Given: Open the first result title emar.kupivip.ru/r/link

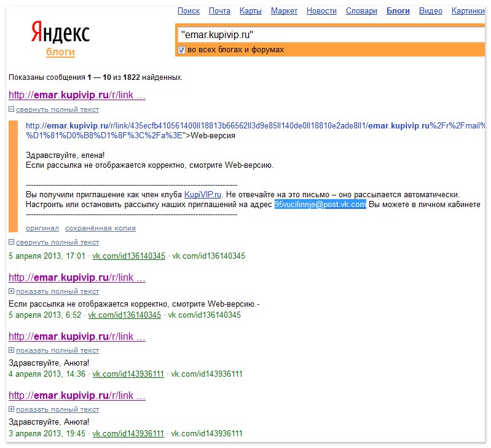Looking at the screenshot, I should 77,95.
